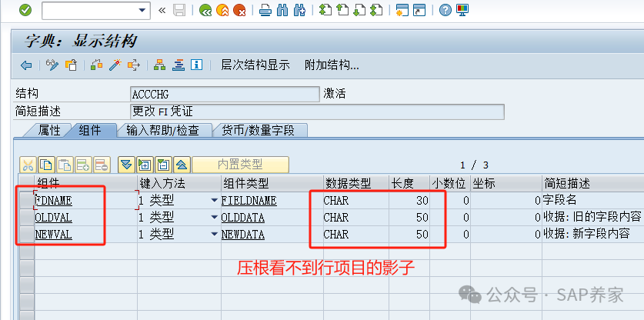Click the 结构 name field ACCCHG
The height and width of the screenshot is (320, 644).
click(x=225, y=94)
